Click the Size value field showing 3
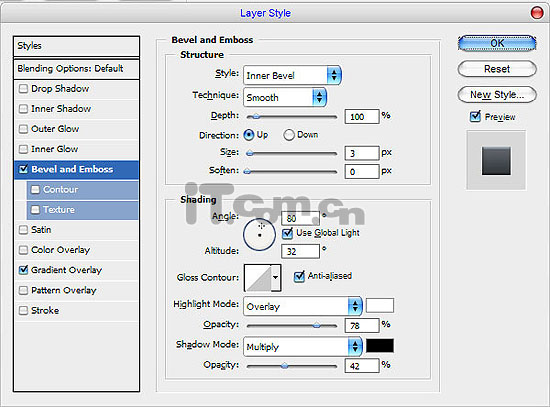The height and width of the screenshot is (407, 550). point(362,153)
